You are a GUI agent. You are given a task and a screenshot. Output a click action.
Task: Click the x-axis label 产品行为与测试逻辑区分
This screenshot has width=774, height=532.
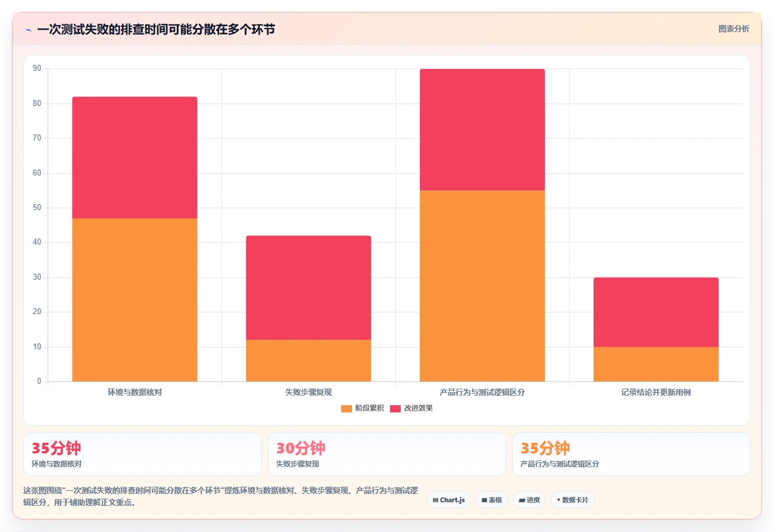[482, 392]
